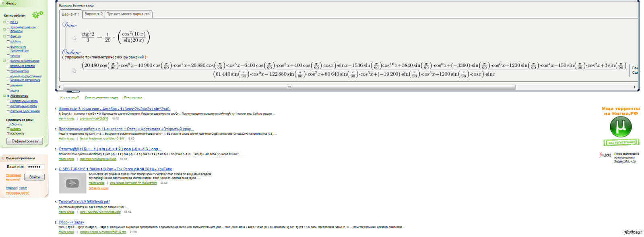Open the 'Проверочные работы в 11-м классе' result
The image size is (644, 237).
tap(126, 129)
